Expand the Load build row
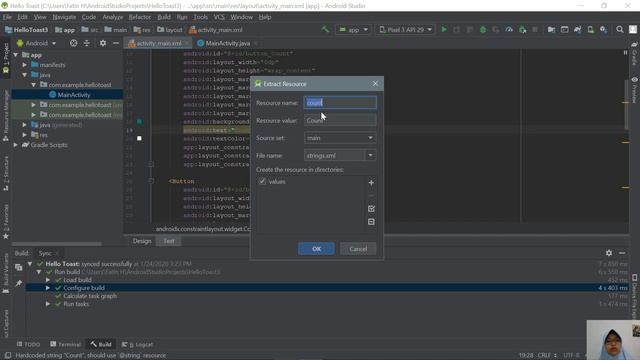This screenshot has height=360, width=640. click(x=48, y=280)
